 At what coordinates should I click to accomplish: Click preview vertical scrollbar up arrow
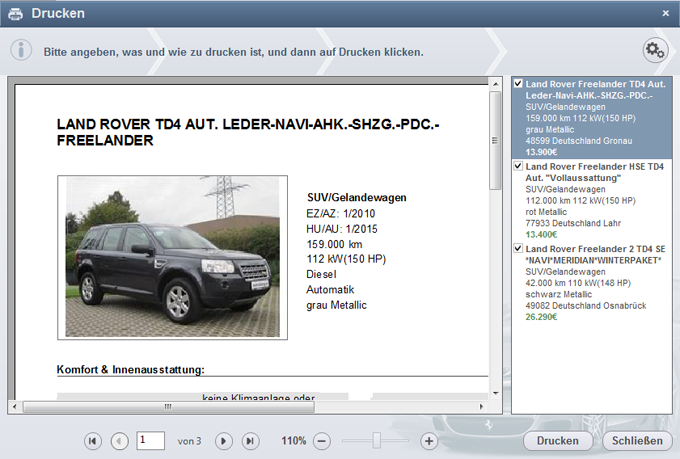495,84
